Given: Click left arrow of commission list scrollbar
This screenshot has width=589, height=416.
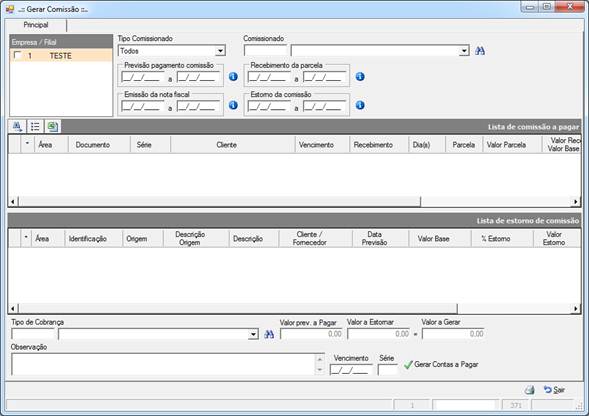Looking at the screenshot, I should (x=13, y=202).
